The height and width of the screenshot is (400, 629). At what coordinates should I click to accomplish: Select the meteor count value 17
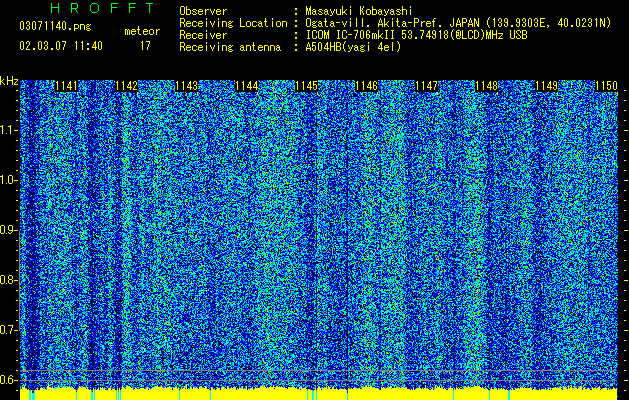click(x=145, y=46)
